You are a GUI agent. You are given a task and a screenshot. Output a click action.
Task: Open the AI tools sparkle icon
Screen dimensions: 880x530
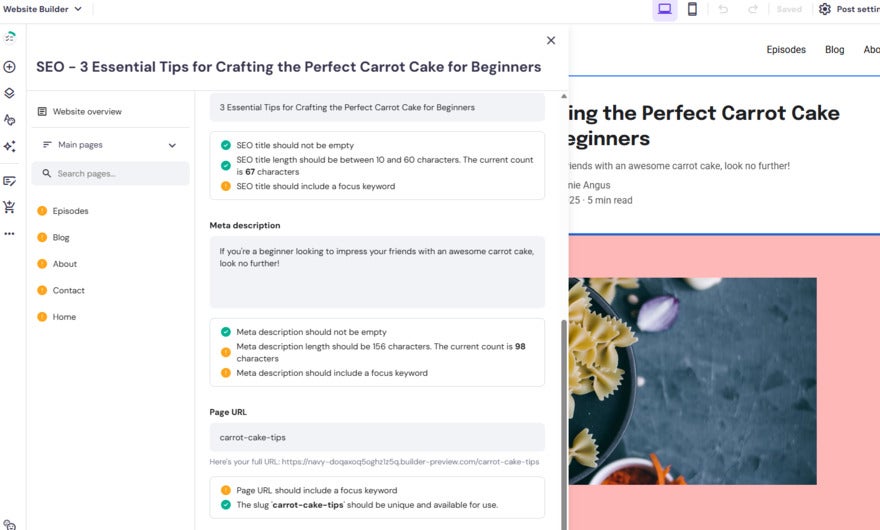coord(9,146)
